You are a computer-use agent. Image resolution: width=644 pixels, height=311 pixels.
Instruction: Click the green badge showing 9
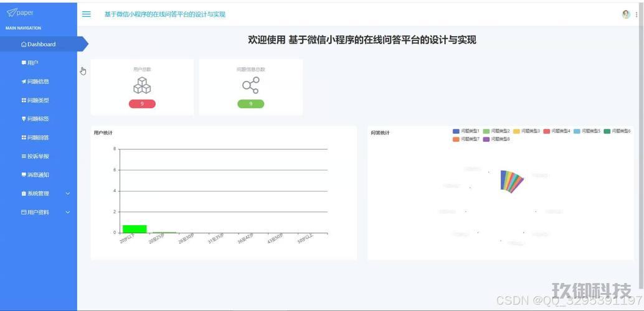click(x=250, y=104)
